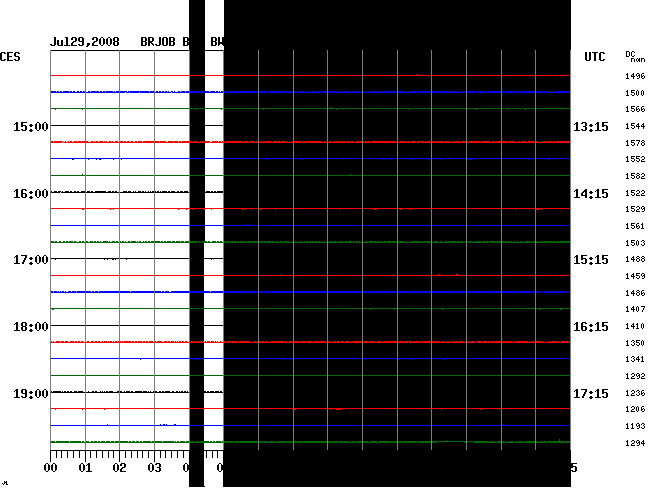Select DC value 1236
This screenshot has width=650, height=494.
click(x=635, y=393)
